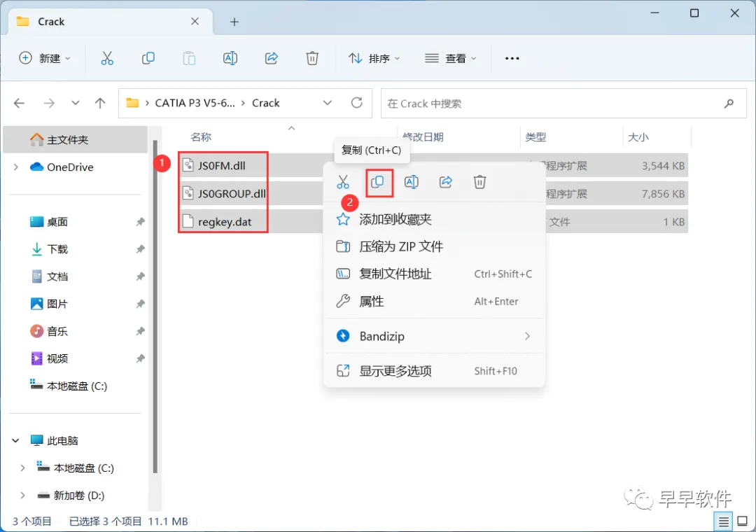Click the toolbar Rename icon

[230, 58]
